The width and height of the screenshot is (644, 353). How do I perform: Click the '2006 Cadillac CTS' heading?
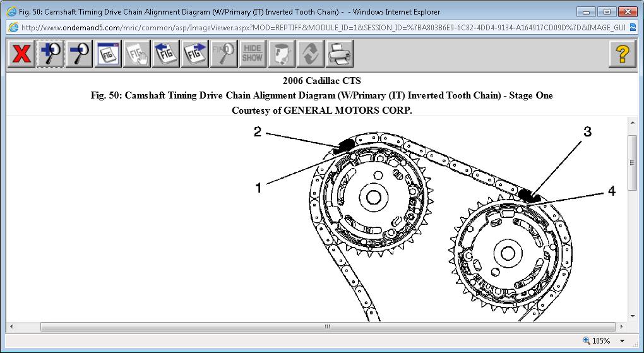(321, 81)
